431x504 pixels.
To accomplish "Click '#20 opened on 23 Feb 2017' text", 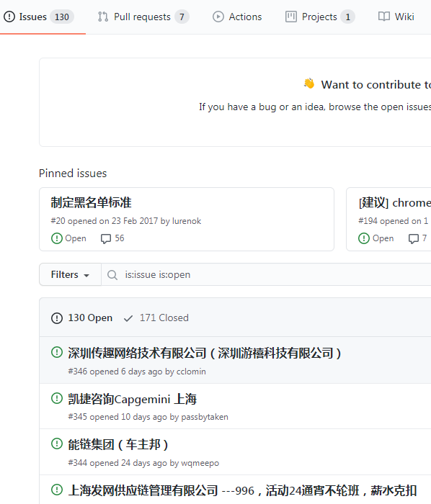I will pos(105,221).
